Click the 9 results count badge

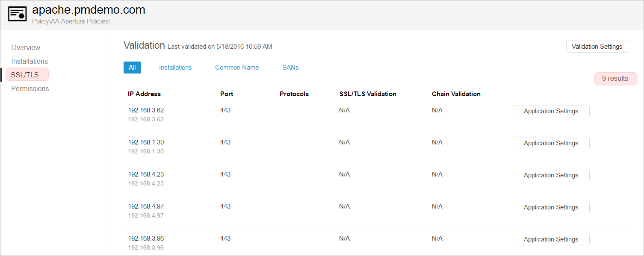click(615, 79)
